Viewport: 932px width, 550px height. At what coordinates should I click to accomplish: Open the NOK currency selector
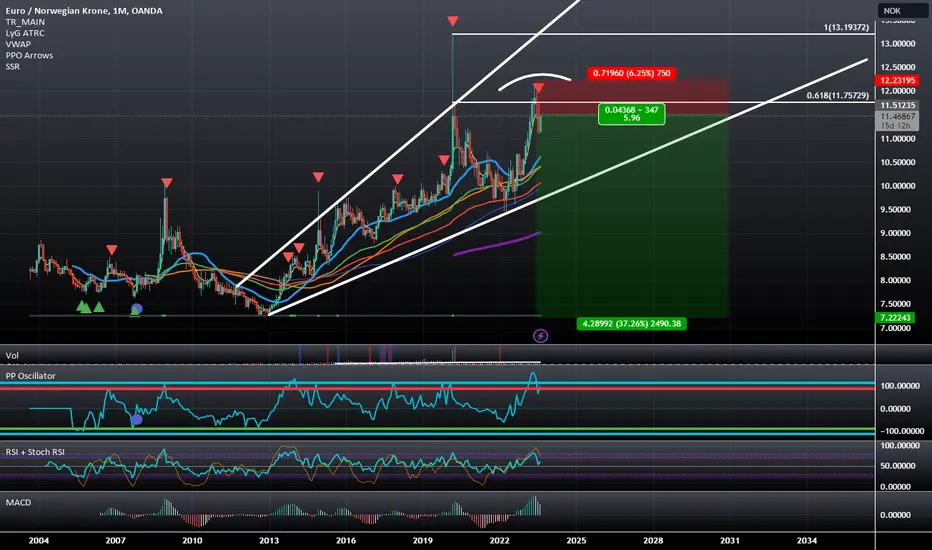902,11
